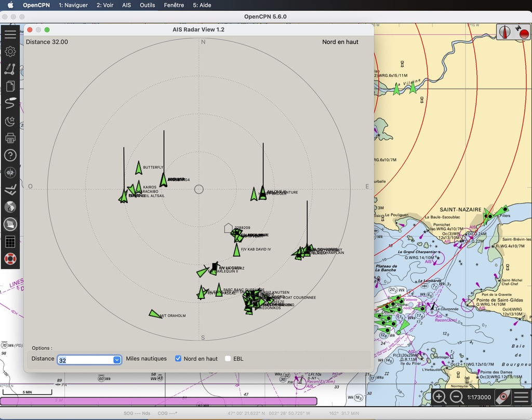Image resolution: width=532 pixels, height=420 pixels.
Task: Close the AIS Radar View window
Action: [x=30, y=30]
